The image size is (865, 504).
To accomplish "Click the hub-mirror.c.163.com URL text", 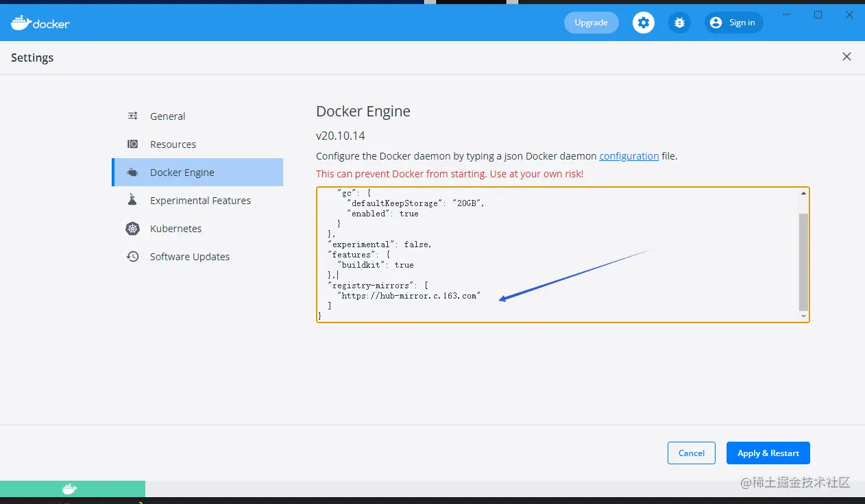I will [409, 296].
